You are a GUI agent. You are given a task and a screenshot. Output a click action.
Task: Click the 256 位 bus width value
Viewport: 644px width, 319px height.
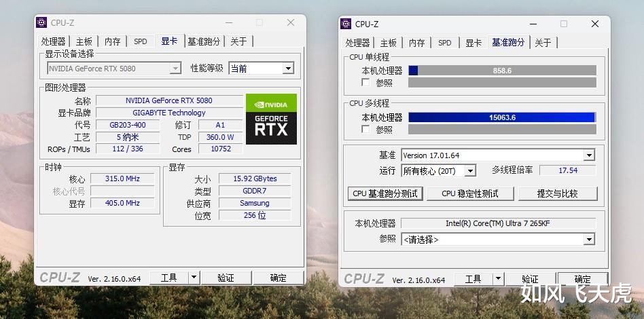255,215
